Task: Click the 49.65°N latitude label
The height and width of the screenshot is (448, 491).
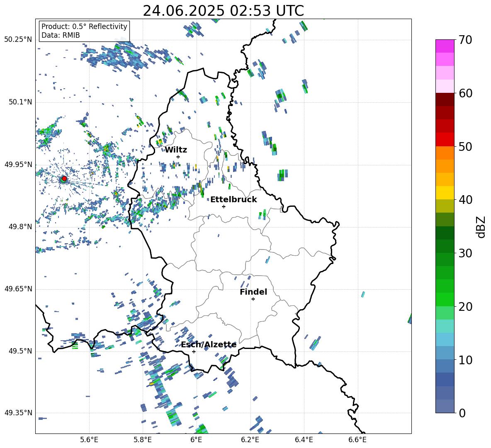Action: 18,289
